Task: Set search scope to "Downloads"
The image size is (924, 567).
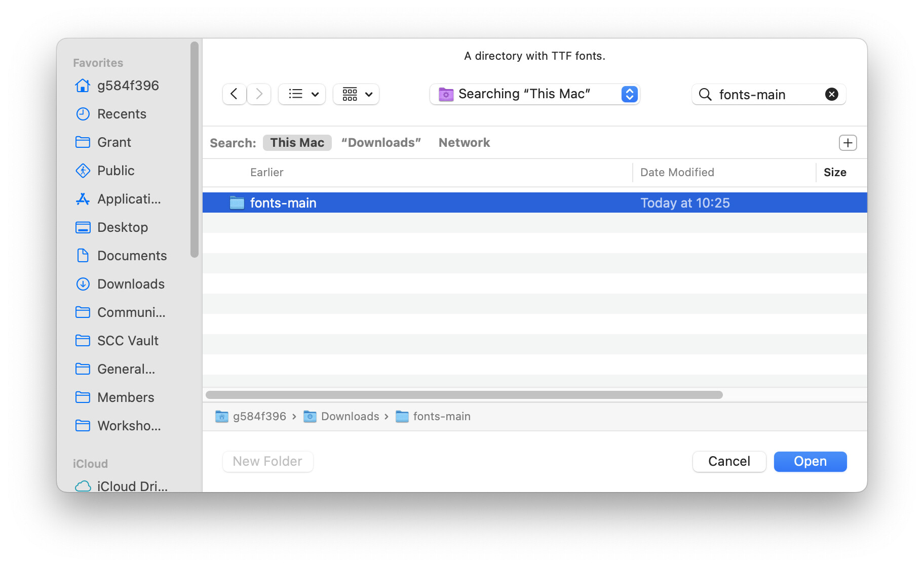Action: pyautogui.click(x=381, y=143)
